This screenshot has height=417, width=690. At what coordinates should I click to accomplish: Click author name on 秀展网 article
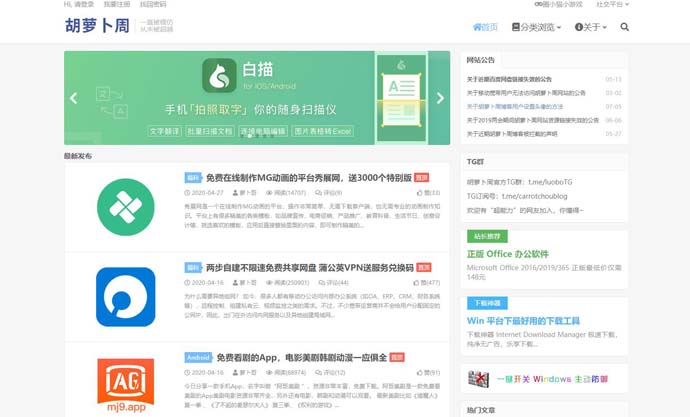point(245,193)
